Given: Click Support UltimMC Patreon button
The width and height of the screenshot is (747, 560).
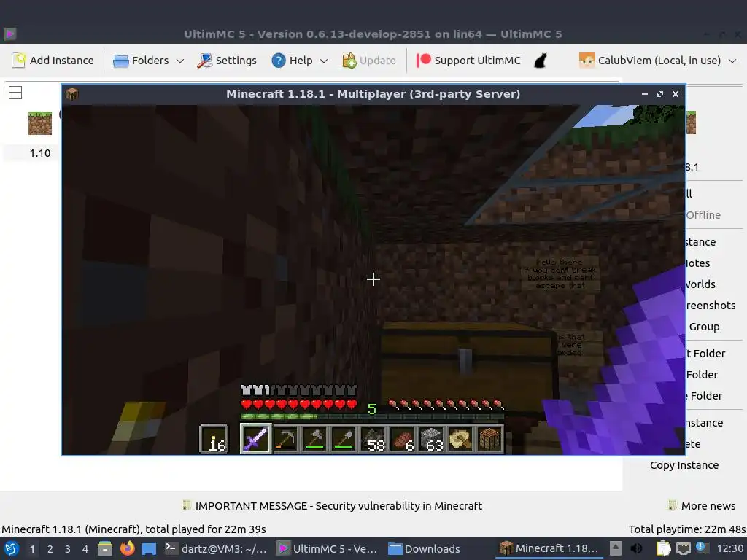Looking at the screenshot, I should pos(468,61).
